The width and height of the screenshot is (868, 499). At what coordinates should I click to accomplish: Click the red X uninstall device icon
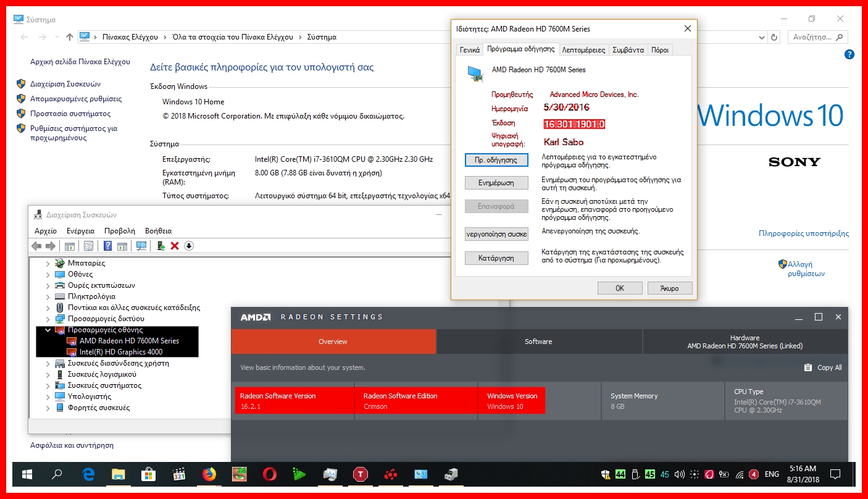point(175,246)
